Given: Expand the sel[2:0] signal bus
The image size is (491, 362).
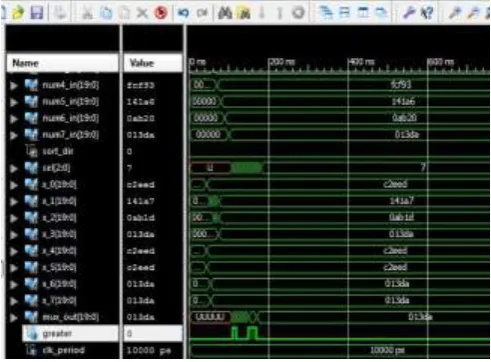Looking at the screenshot, I should click(14, 168).
